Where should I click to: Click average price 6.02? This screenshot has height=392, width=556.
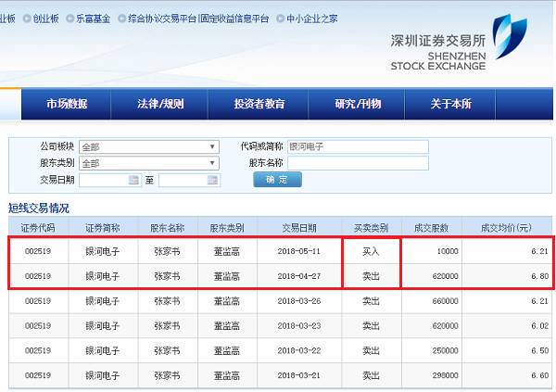click(539, 325)
